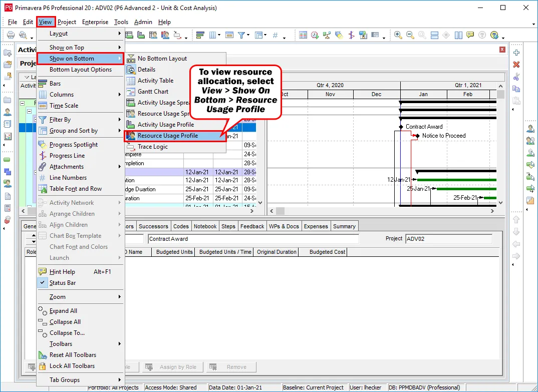
Task: Click the green plus Add icon
Action: (x=516, y=53)
